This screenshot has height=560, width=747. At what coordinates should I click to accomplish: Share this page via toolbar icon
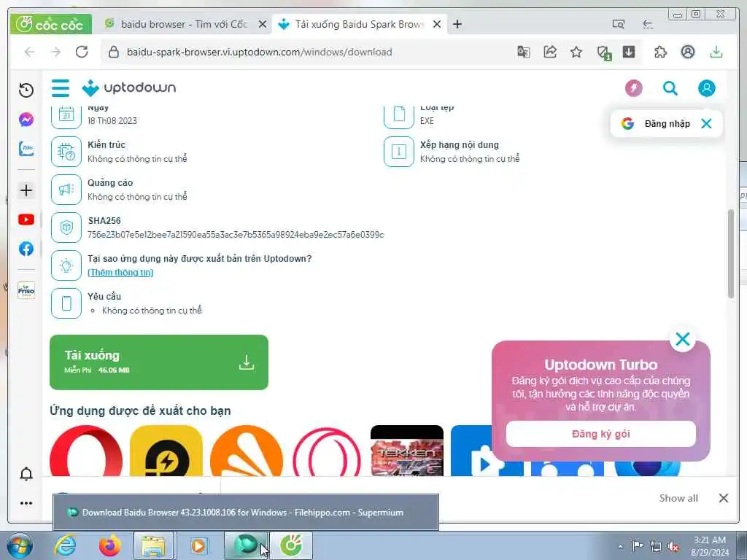(550, 52)
